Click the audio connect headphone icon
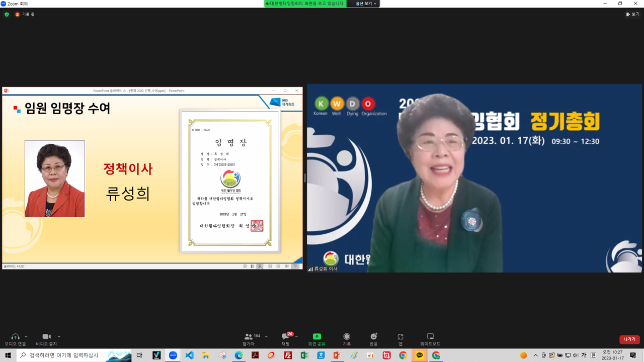Image resolution: width=644 pixels, height=362 pixels. click(x=15, y=337)
